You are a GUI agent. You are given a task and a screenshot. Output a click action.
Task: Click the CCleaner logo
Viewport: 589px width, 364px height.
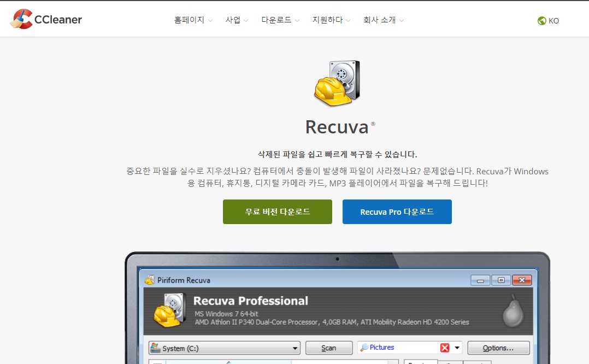pos(46,19)
